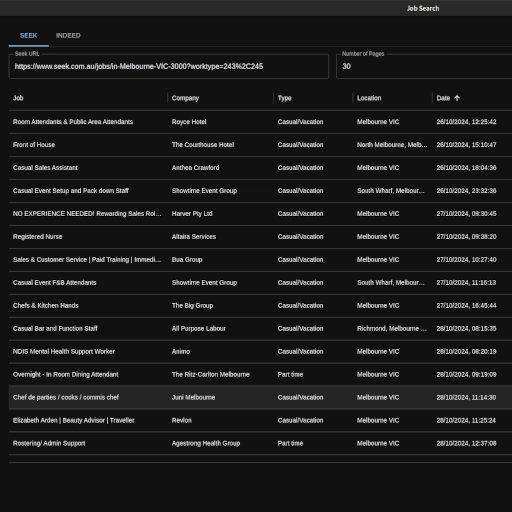This screenshot has width=512, height=512.
Task: Click date 26/10/2024, 15:10:47
Action: pyautogui.click(x=466, y=145)
